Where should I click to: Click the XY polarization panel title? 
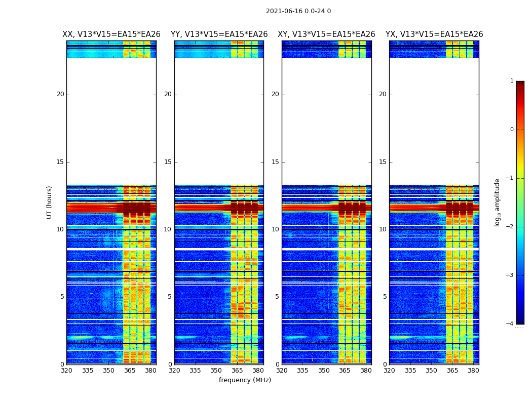point(326,34)
